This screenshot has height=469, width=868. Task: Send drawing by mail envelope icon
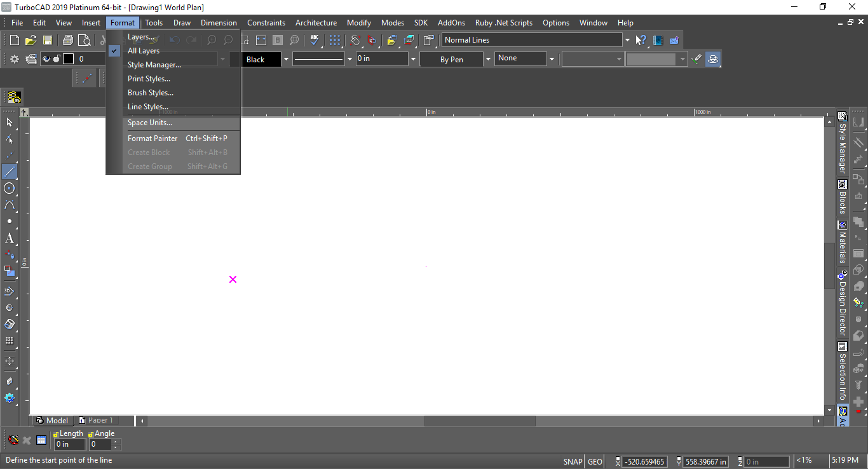pos(674,40)
